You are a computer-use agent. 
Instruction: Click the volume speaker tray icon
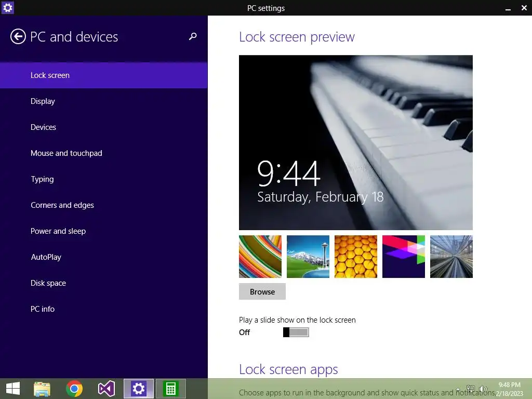(x=483, y=389)
